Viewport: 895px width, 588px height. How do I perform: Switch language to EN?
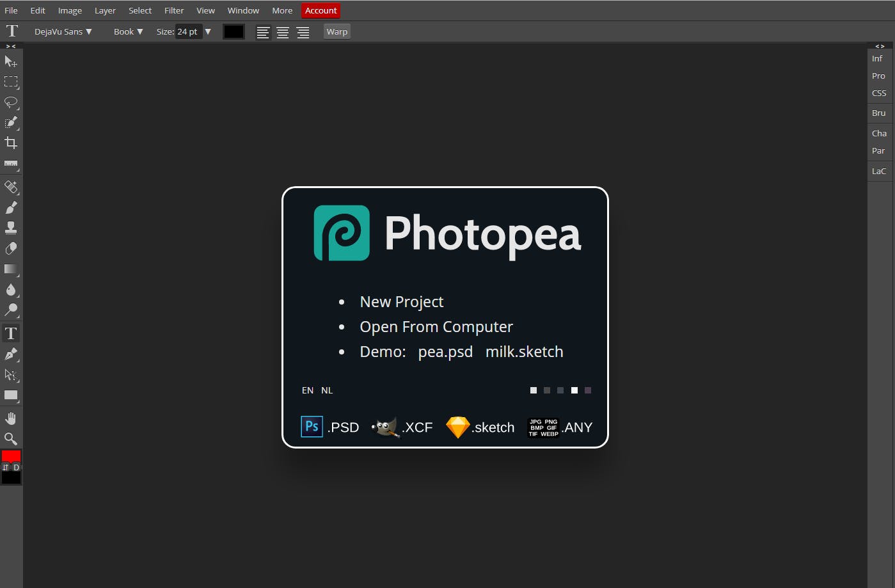point(308,390)
